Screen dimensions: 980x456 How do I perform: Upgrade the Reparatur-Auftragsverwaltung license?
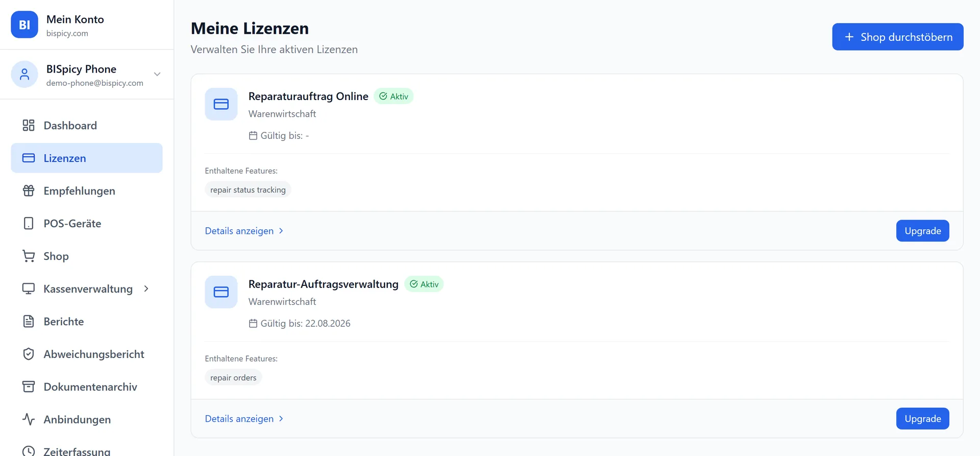pos(923,419)
